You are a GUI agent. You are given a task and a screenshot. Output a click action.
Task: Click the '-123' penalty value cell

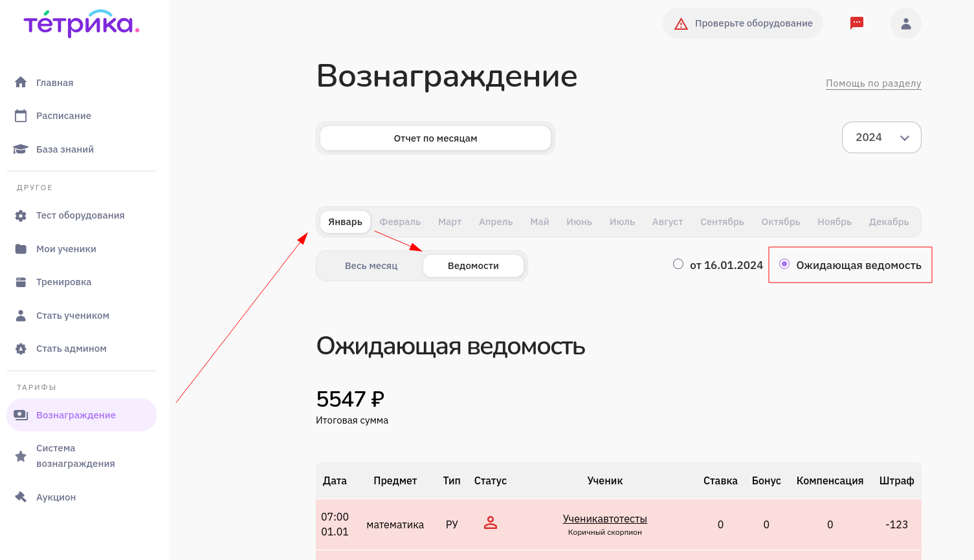coord(897,524)
